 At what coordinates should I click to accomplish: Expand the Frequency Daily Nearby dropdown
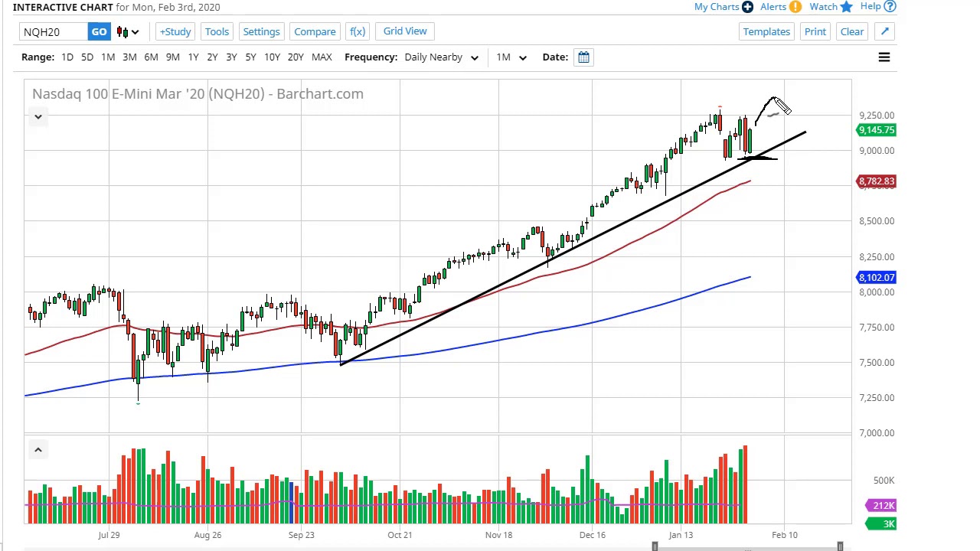[x=441, y=57]
